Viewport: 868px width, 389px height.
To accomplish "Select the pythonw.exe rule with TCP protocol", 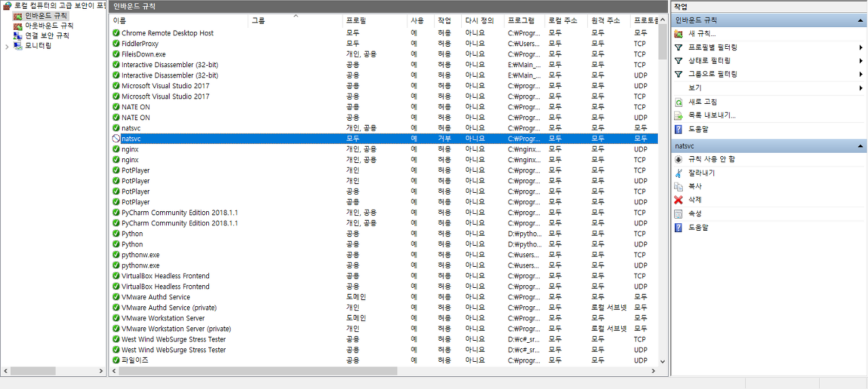I will click(x=384, y=255).
